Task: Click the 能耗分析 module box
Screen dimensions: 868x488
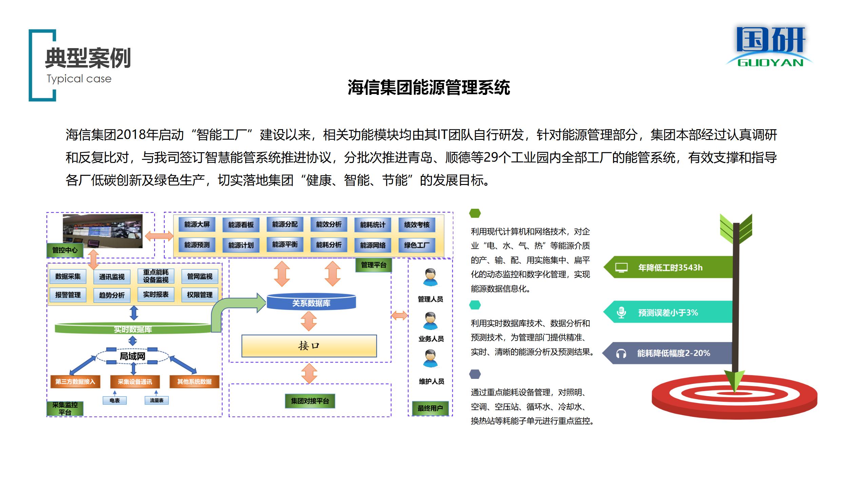Action: [x=329, y=245]
